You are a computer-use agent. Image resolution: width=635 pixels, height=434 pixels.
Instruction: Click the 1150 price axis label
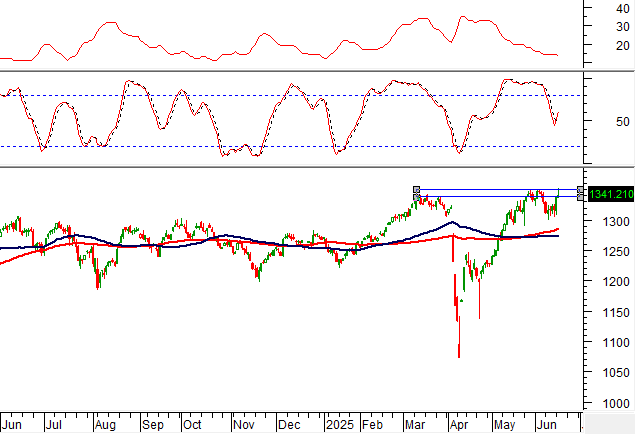click(x=616, y=312)
